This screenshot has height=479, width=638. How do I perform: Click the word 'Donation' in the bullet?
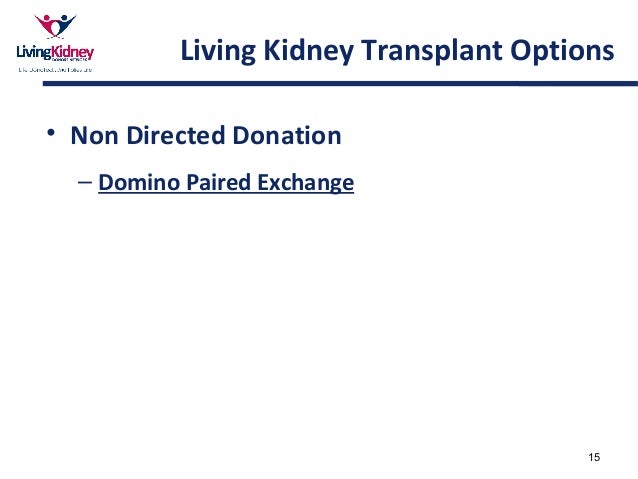[x=287, y=135]
